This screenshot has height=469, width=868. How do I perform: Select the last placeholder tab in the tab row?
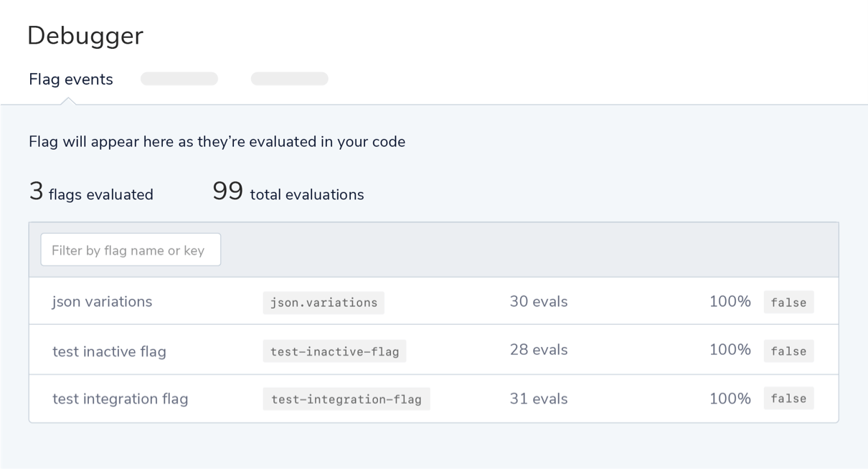click(289, 79)
